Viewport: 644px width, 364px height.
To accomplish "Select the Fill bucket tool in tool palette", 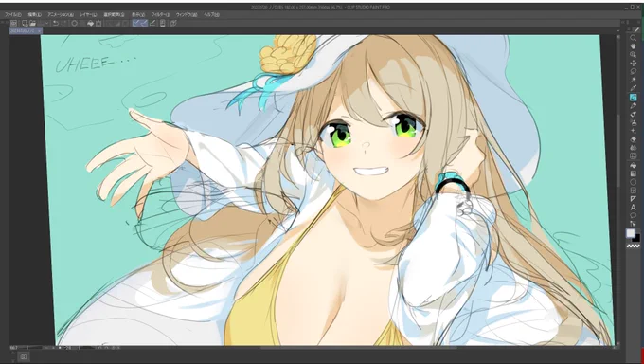I will tap(633, 165).
